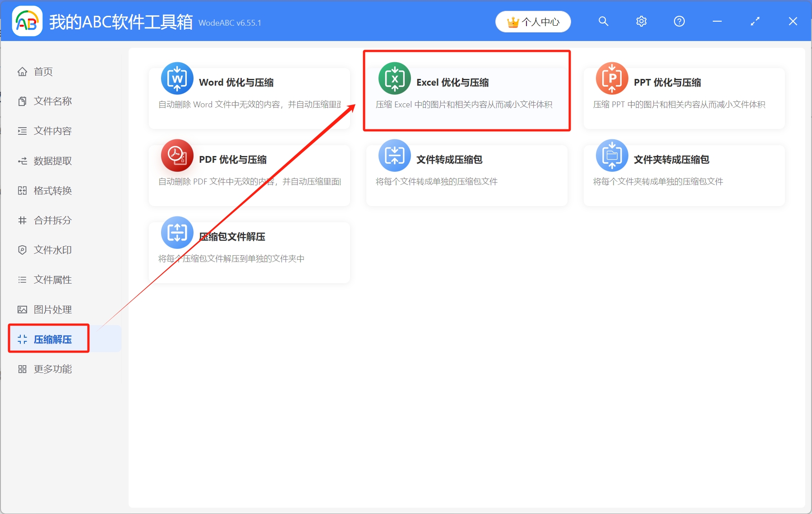Click the home icon beside 首页
The image size is (812, 514).
pos(22,72)
